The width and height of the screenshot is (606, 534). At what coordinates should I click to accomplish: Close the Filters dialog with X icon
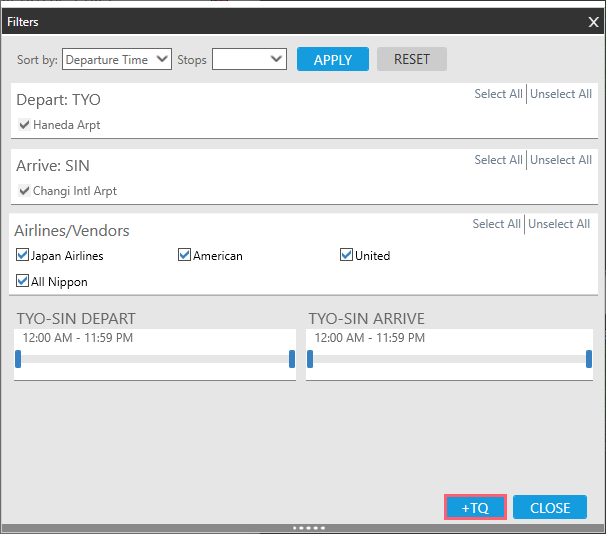click(593, 21)
